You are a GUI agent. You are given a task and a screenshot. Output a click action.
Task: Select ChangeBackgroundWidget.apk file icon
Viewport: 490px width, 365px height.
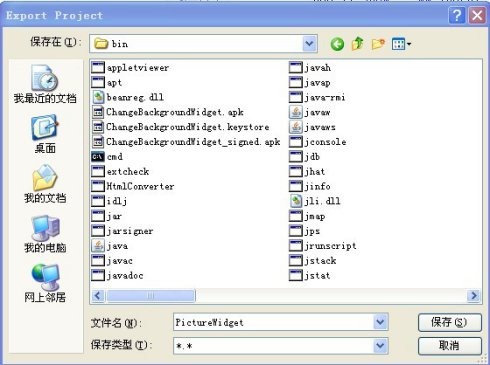98,112
